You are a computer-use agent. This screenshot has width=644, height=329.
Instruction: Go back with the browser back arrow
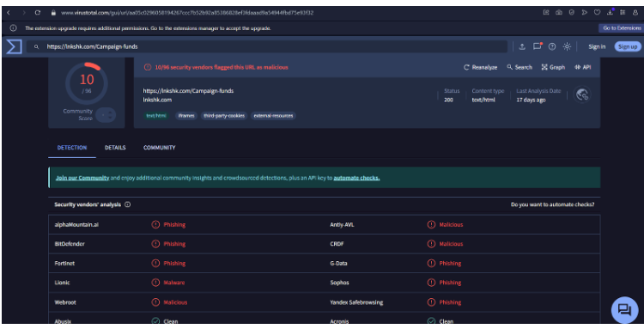(9, 13)
